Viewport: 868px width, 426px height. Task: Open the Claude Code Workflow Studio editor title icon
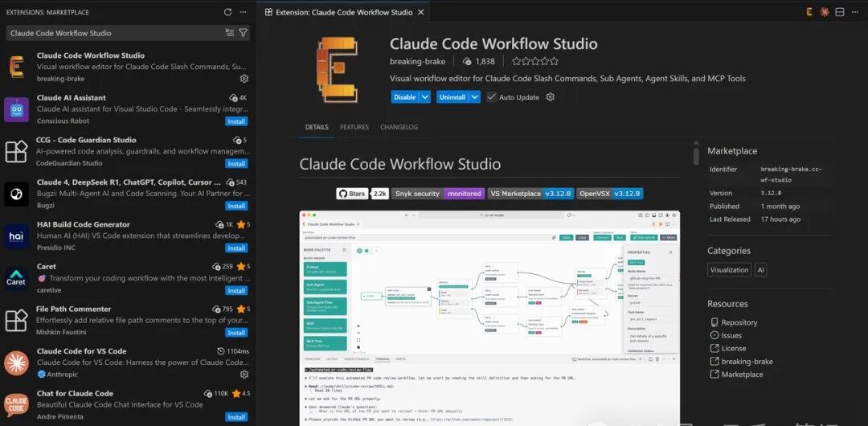[x=809, y=11]
